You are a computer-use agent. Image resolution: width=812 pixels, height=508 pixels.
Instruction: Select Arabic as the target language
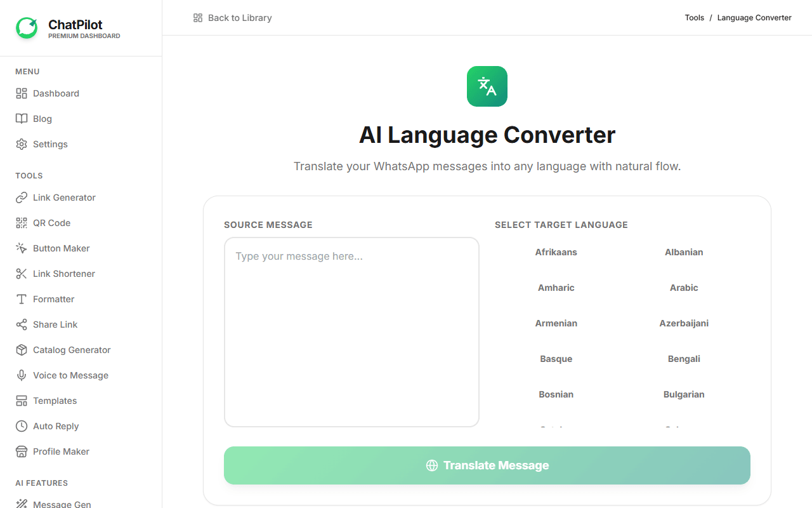click(x=683, y=288)
